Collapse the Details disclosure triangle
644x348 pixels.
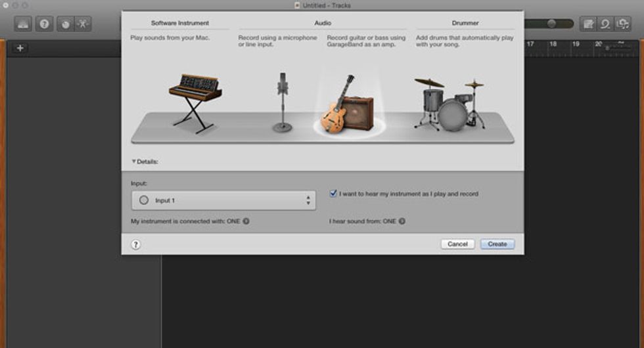point(133,162)
